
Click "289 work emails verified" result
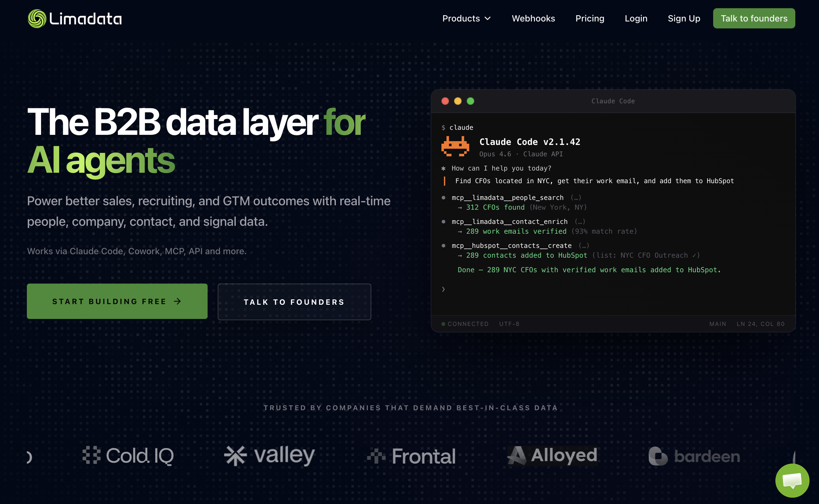pos(516,231)
